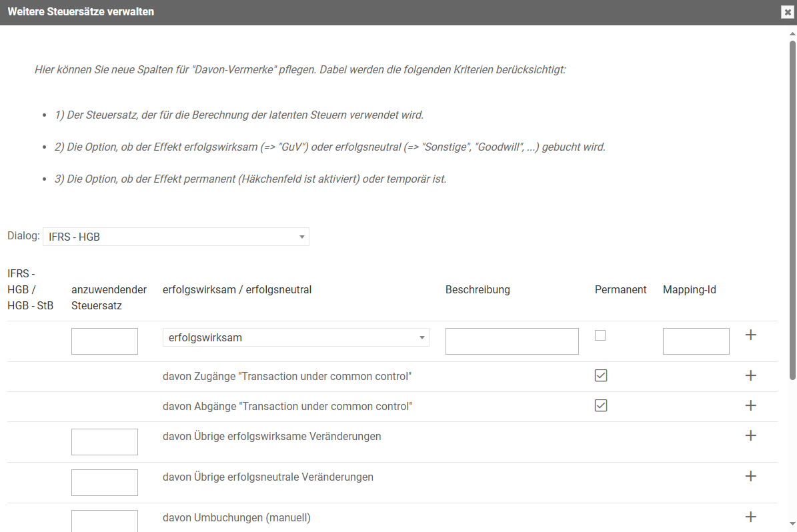Click the erfolgswirksam / erfolgsneutral column header

237,289
